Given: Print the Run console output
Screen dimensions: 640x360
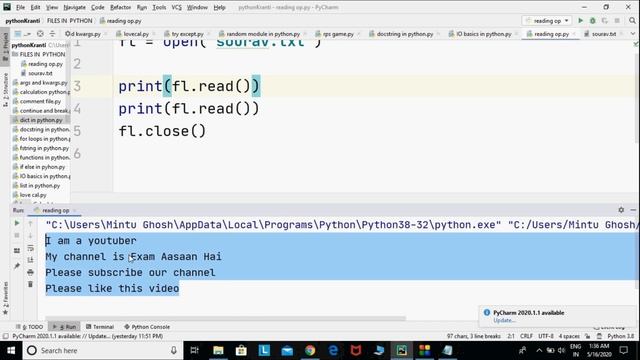Looking at the screenshot, I should pos(30,272).
